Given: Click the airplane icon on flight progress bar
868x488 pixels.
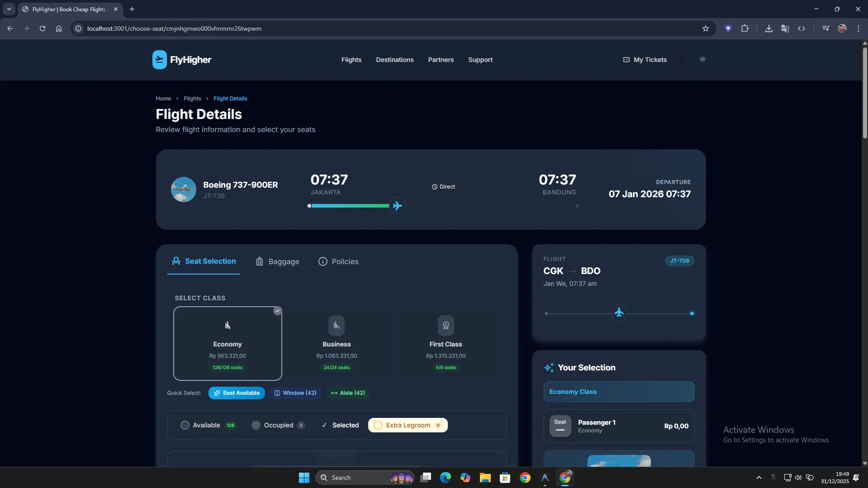Looking at the screenshot, I should pyautogui.click(x=397, y=206).
